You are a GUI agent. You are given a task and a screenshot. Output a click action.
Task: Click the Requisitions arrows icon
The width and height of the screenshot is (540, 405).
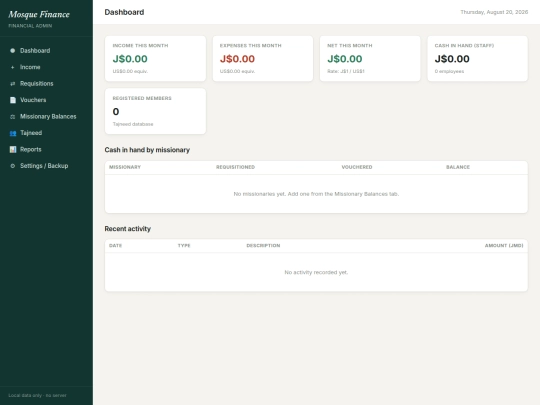[13, 84]
